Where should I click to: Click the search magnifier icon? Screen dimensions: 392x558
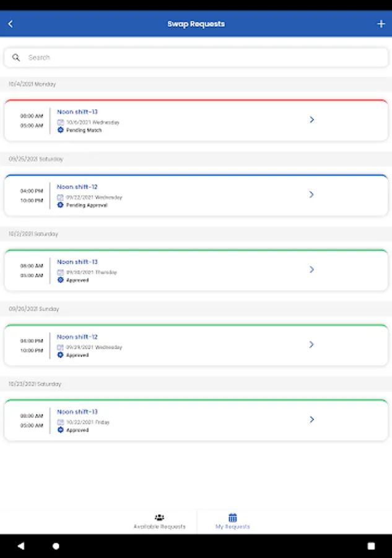pos(16,58)
